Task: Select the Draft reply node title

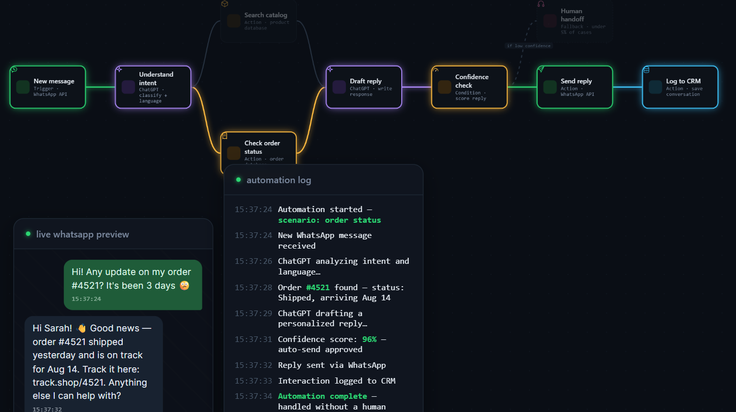Action: 366,81
